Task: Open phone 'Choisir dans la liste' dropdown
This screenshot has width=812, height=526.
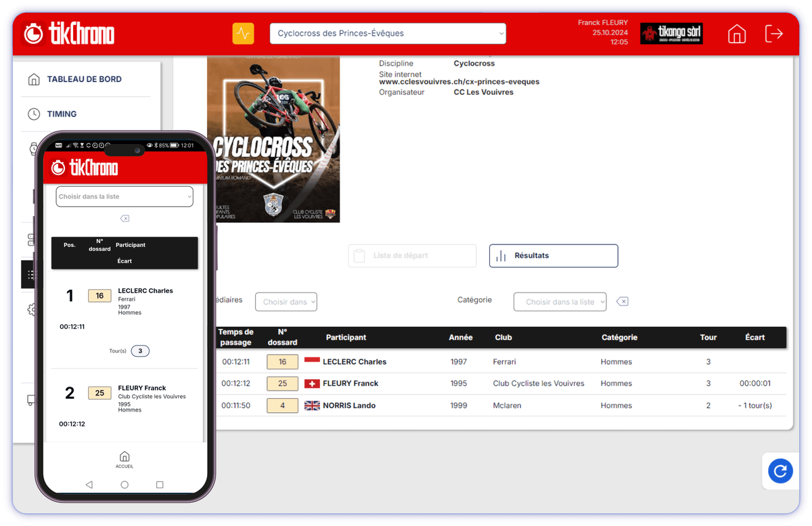Action: point(125,197)
